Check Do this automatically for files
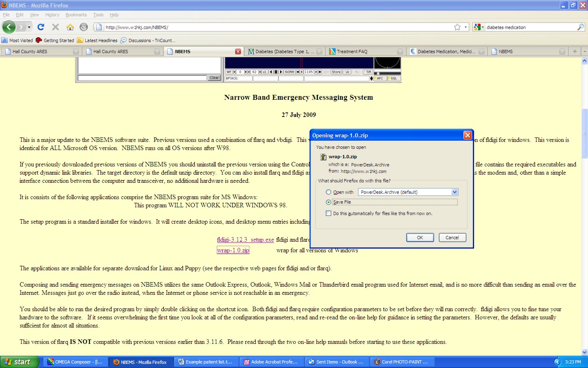Screen dimensions: 588x368 [x=328, y=213]
